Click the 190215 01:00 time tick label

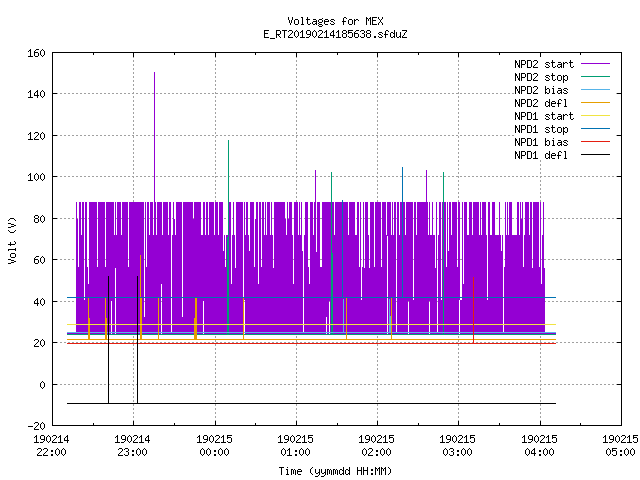296,446
